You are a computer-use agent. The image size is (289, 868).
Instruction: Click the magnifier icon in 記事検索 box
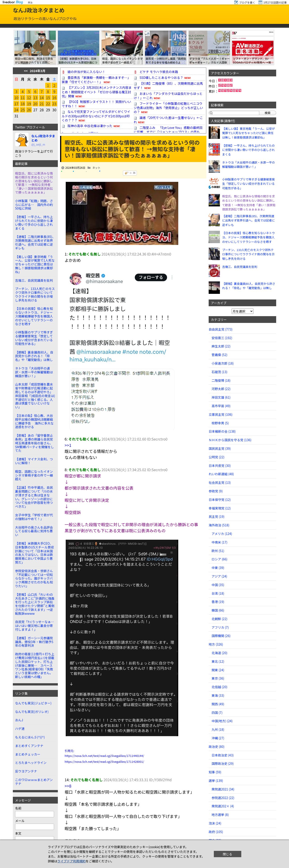[x=211, y=113]
